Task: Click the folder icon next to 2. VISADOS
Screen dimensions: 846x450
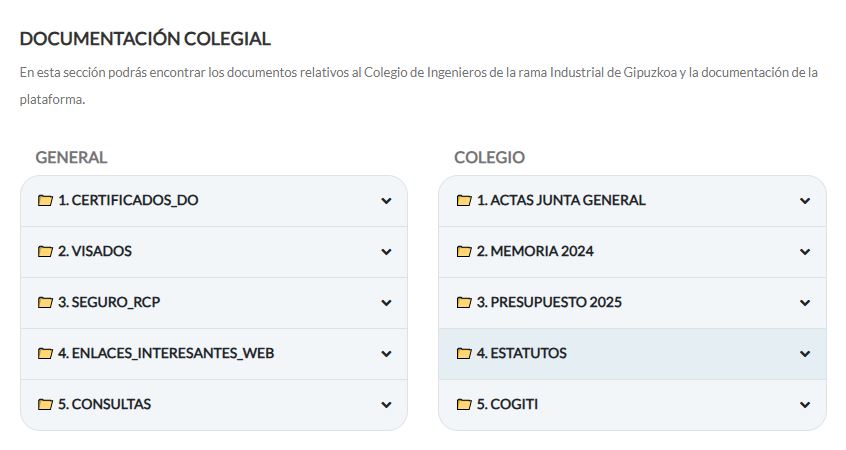Action: [45, 251]
